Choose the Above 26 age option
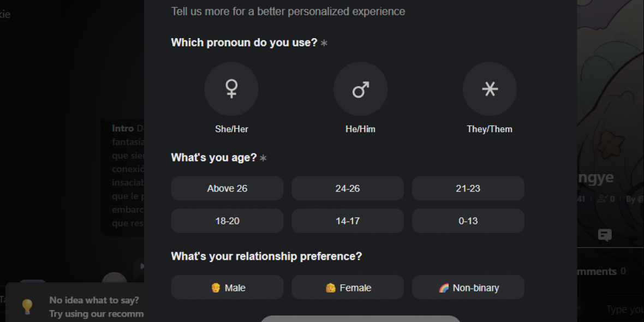 pos(227,188)
